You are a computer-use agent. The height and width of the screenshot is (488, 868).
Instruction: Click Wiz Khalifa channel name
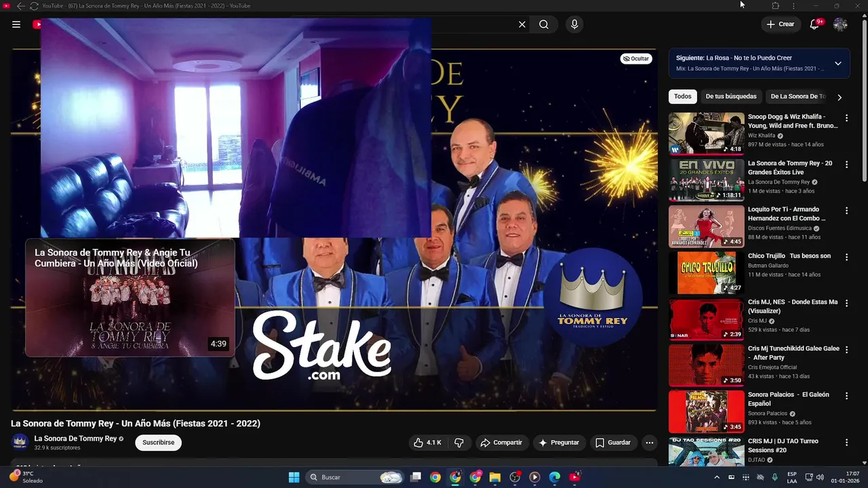[762, 136]
